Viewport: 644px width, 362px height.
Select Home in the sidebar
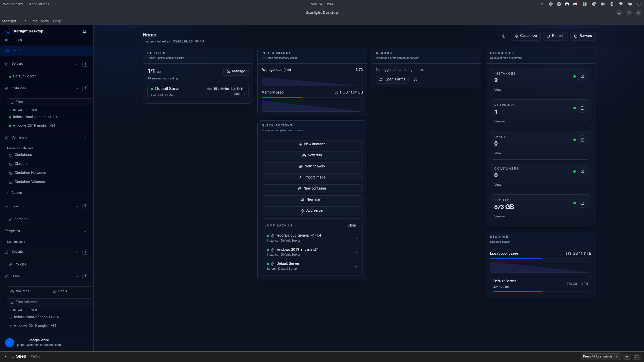pos(47,51)
